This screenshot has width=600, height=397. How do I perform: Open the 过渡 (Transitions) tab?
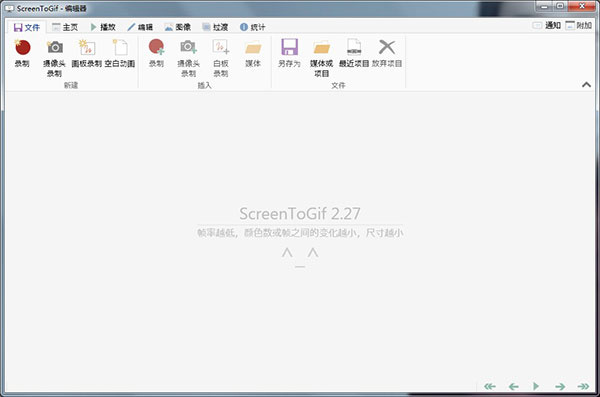pyautogui.click(x=215, y=27)
